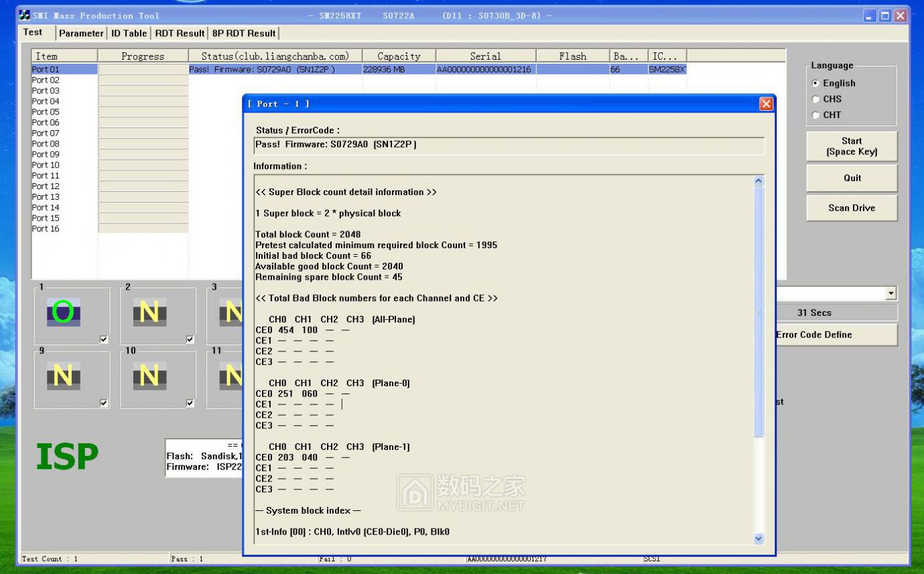
Task: Open the 8P RDT Result tab
Action: 244,33
